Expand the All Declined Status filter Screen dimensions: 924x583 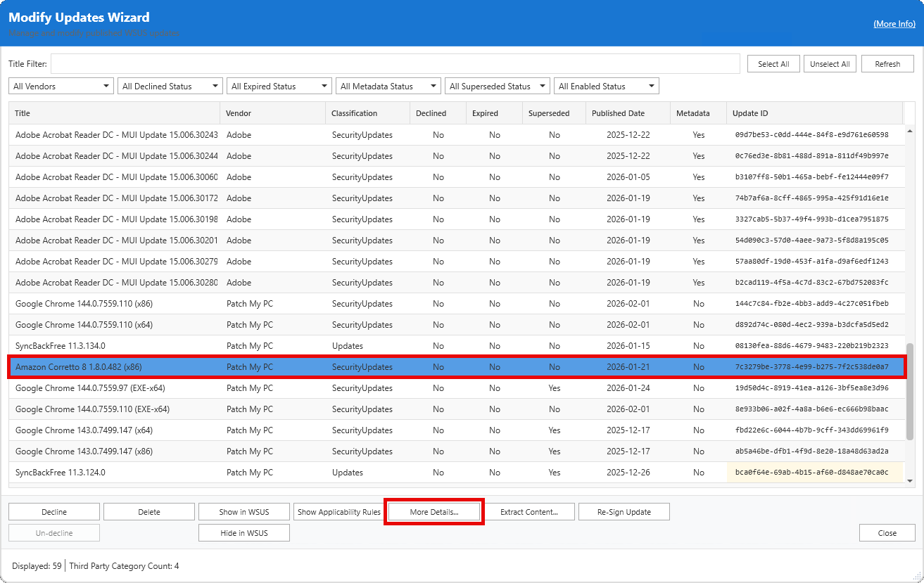click(x=170, y=87)
